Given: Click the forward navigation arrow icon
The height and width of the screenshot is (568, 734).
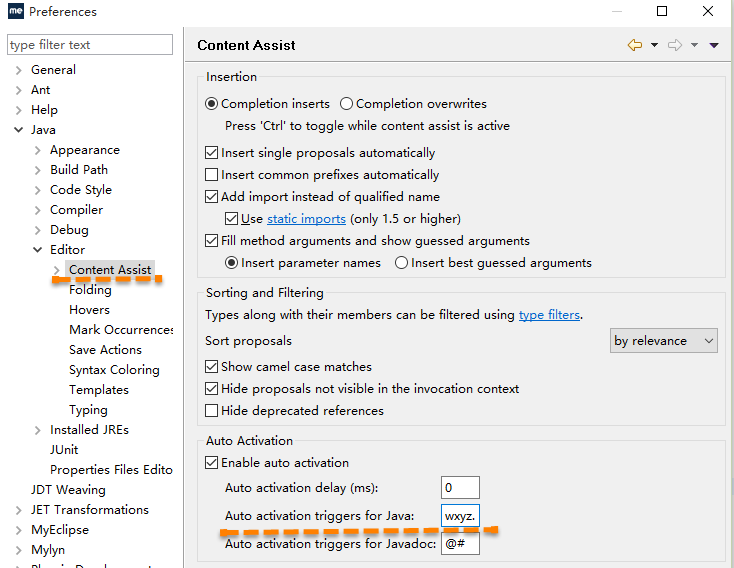Looking at the screenshot, I should pos(675,45).
